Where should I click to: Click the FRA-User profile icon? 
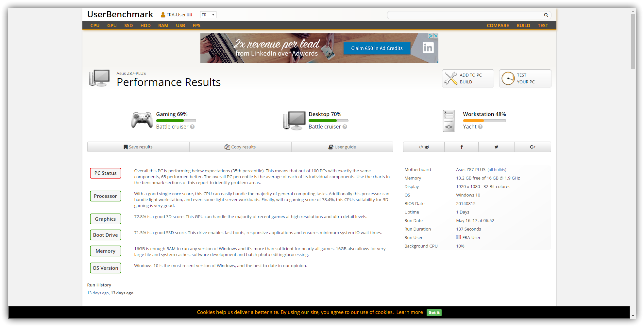[x=163, y=15]
